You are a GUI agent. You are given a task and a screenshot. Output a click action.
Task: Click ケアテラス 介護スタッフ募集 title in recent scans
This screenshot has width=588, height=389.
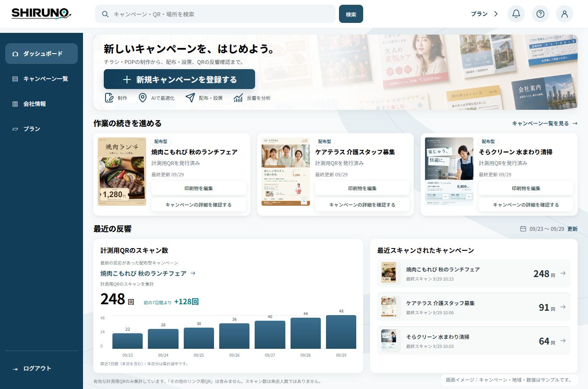click(x=440, y=303)
